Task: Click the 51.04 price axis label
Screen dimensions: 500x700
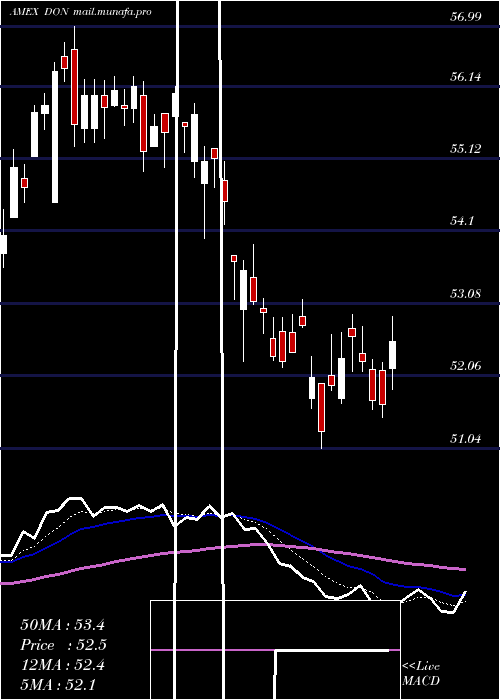Action: tap(466, 439)
